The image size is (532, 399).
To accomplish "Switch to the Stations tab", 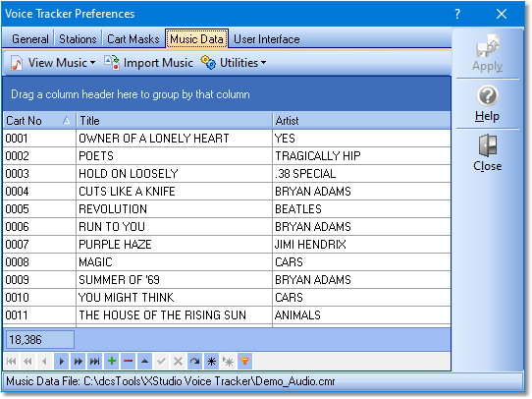I will click(x=78, y=39).
